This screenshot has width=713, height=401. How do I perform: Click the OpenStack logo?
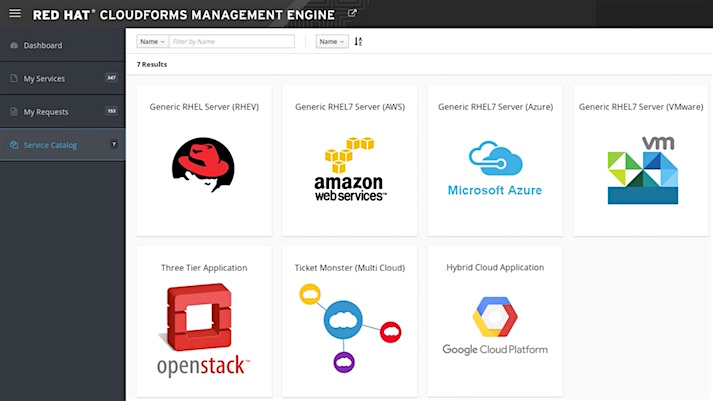[x=204, y=329]
